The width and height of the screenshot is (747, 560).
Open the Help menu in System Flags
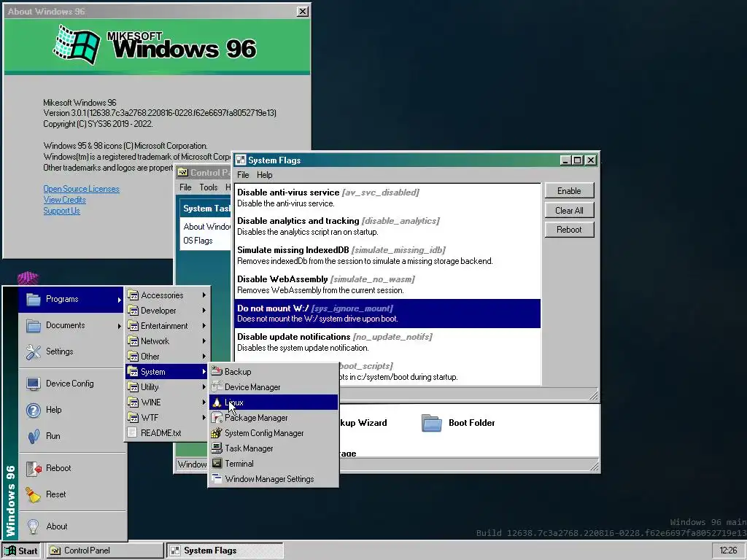(x=264, y=175)
